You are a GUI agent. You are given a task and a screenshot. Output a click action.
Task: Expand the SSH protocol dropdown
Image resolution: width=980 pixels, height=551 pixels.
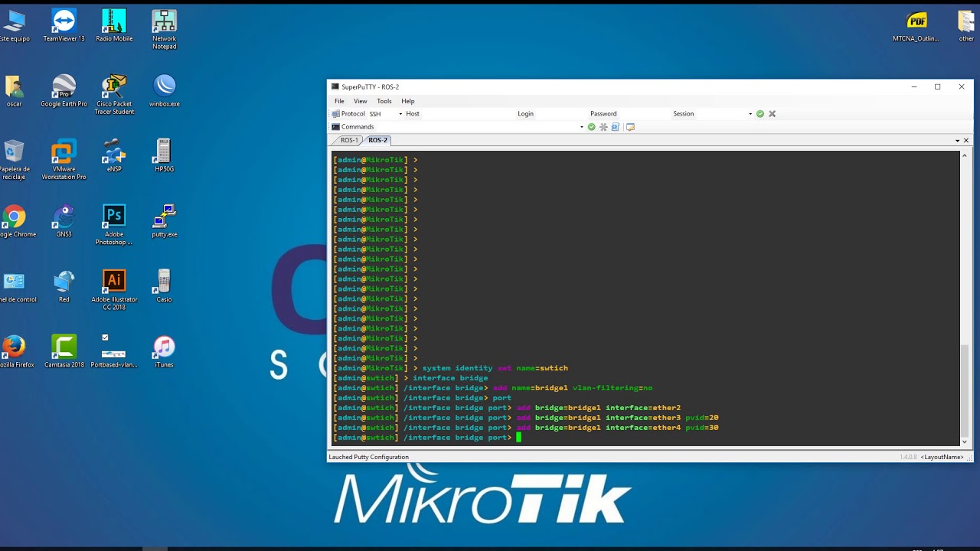[x=400, y=114]
